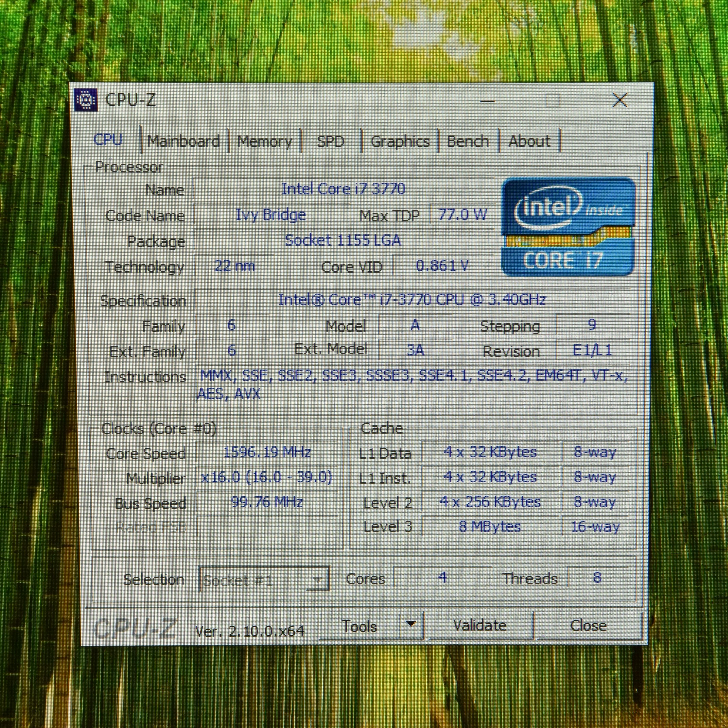This screenshot has width=728, height=728.
Task: Click the 'Cache' group label
Action: (382, 428)
